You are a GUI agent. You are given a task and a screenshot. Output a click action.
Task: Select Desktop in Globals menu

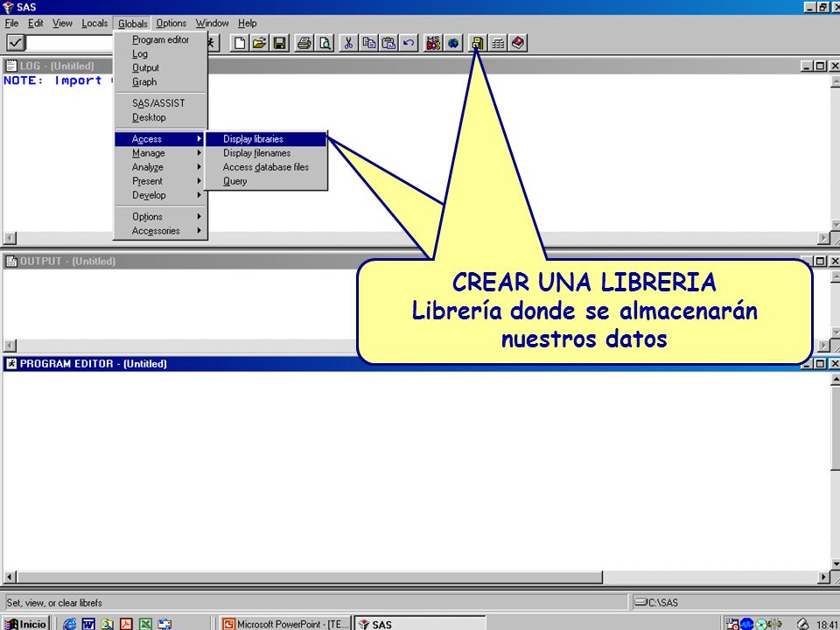[161, 117]
